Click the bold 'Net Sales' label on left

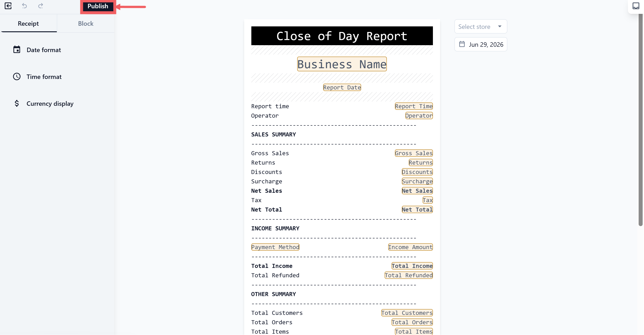[267, 191]
